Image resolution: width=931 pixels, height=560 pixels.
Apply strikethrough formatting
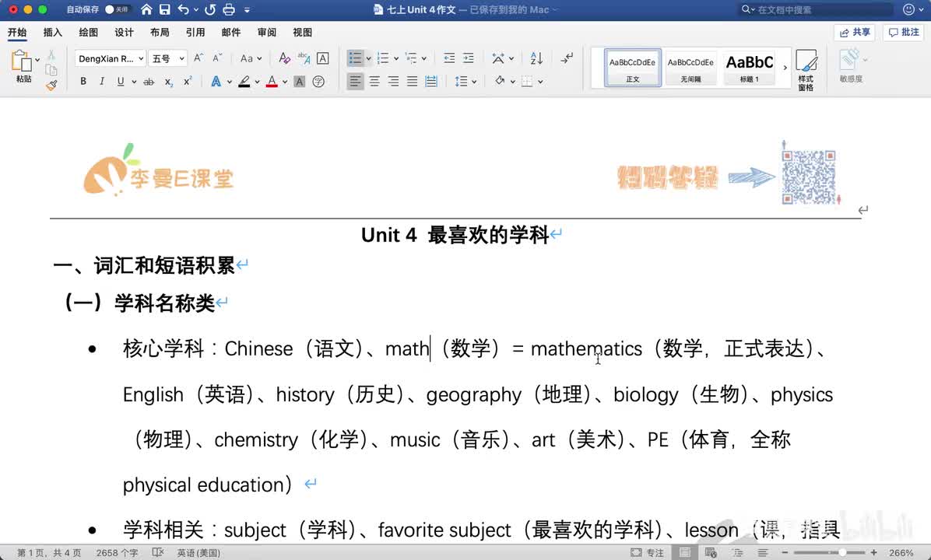149,81
